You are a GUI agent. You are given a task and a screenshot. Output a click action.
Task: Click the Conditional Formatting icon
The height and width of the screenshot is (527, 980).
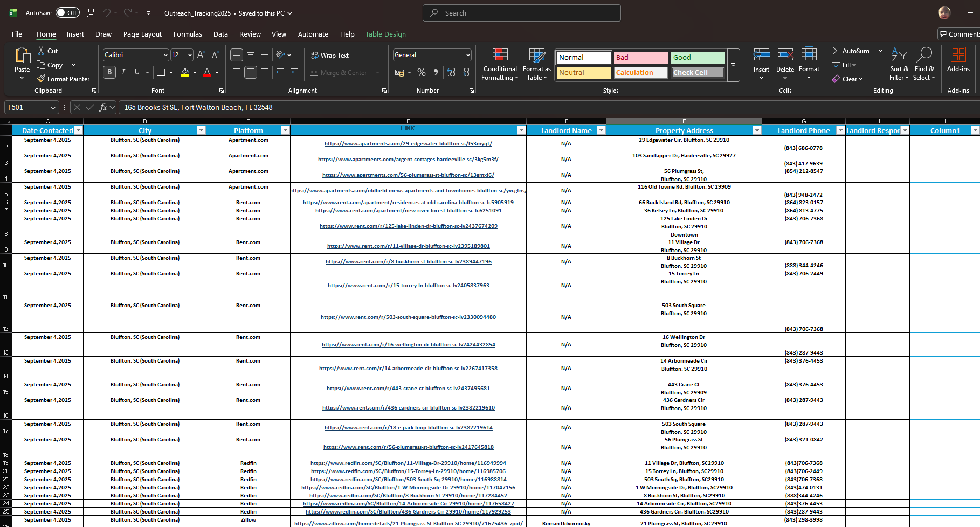click(500, 55)
